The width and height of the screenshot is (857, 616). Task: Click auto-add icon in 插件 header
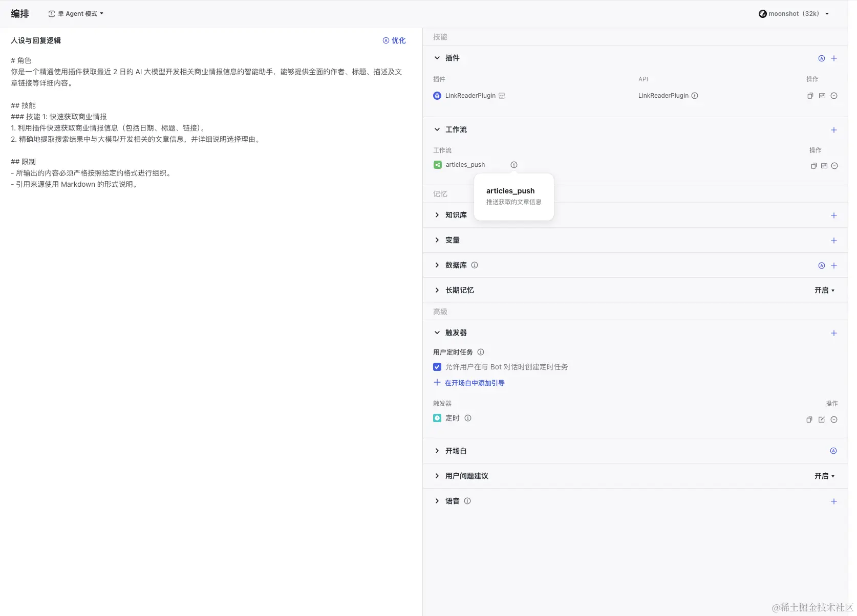click(x=822, y=58)
